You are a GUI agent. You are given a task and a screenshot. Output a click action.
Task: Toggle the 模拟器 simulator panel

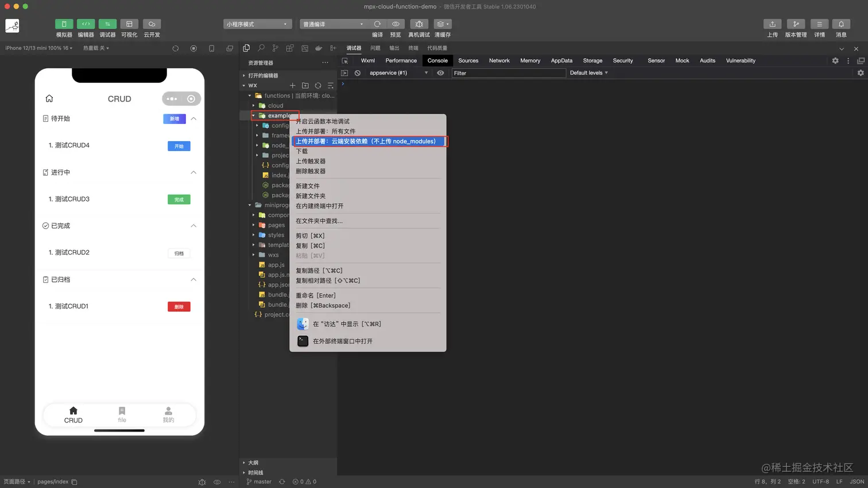point(64,24)
